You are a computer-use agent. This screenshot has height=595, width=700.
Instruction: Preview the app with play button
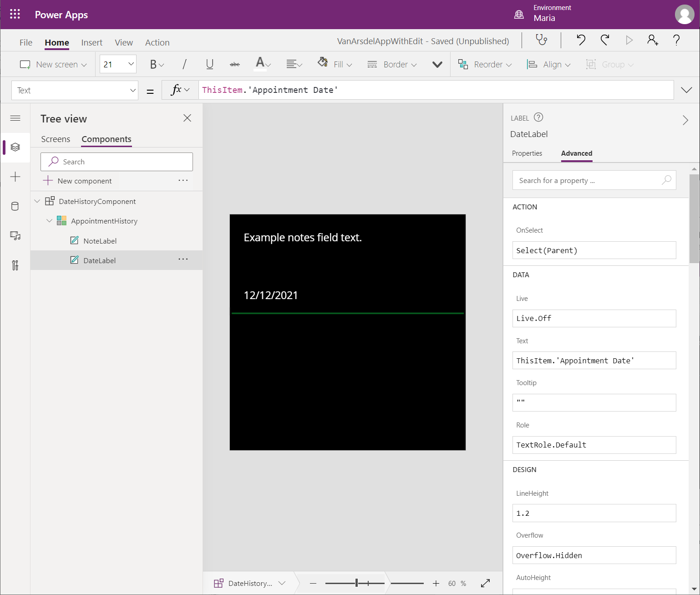coord(629,41)
